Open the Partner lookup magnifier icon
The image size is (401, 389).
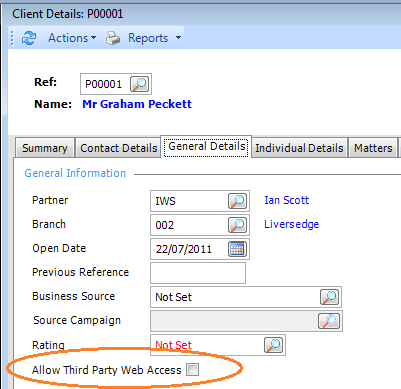[x=238, y=201]
